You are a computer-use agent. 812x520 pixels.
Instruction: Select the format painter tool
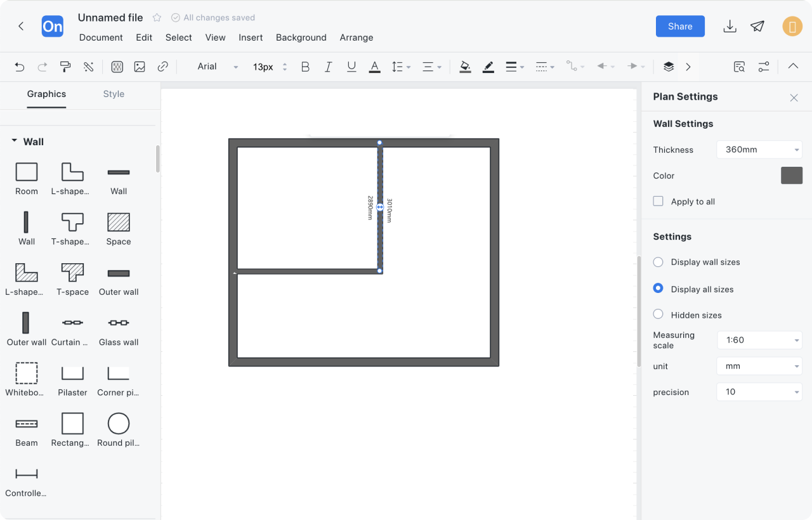pyautogui.click(x=65, y=67)
